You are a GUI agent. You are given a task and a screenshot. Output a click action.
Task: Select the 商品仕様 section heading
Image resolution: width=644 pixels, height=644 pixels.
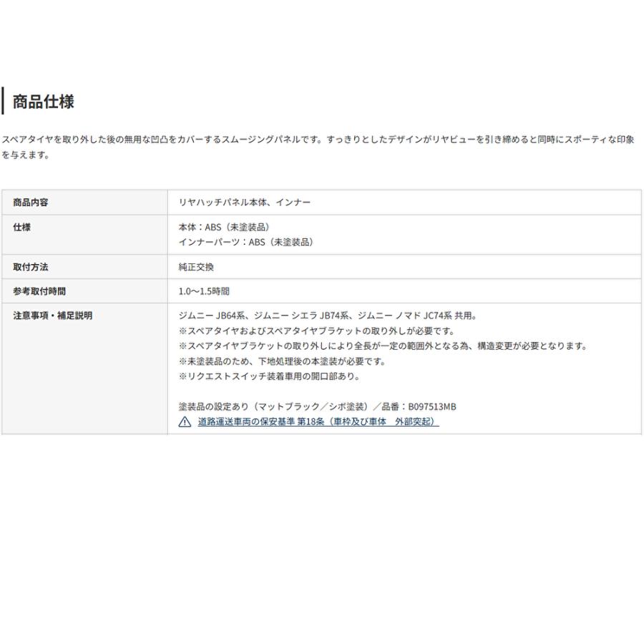click(x=44, y=102)
